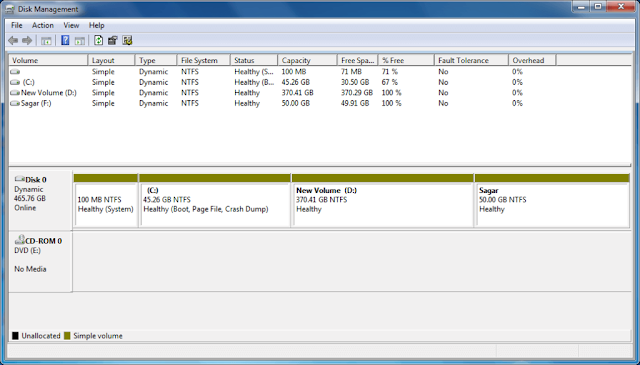Sort by the Overhead column header
This screenshot has width=640, height=365.
[x=532, y=60]
